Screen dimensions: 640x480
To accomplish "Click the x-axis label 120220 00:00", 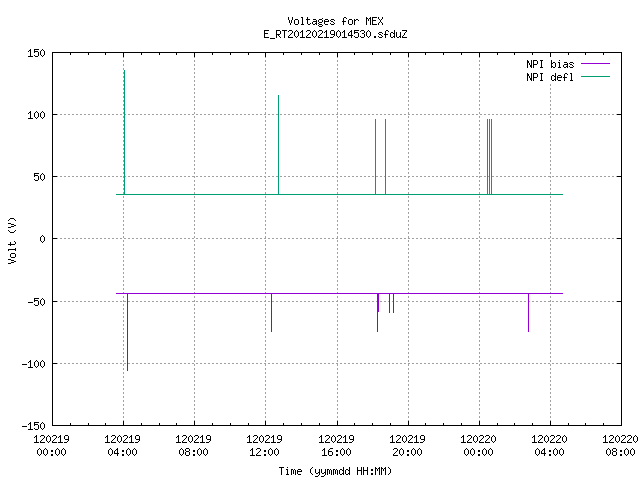I will (x=478, y=446).
